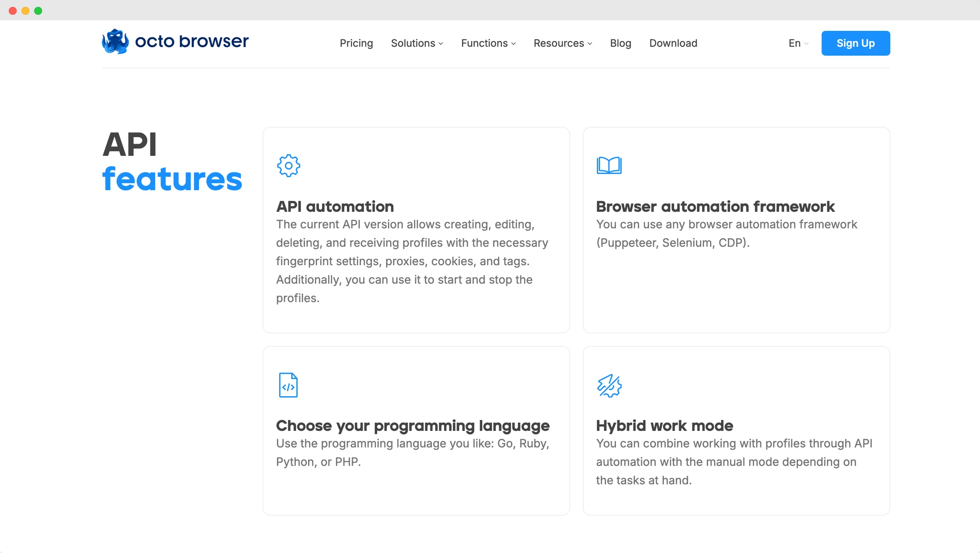
Task: Click the Browser automation framework heading
Action: [715, 206]
